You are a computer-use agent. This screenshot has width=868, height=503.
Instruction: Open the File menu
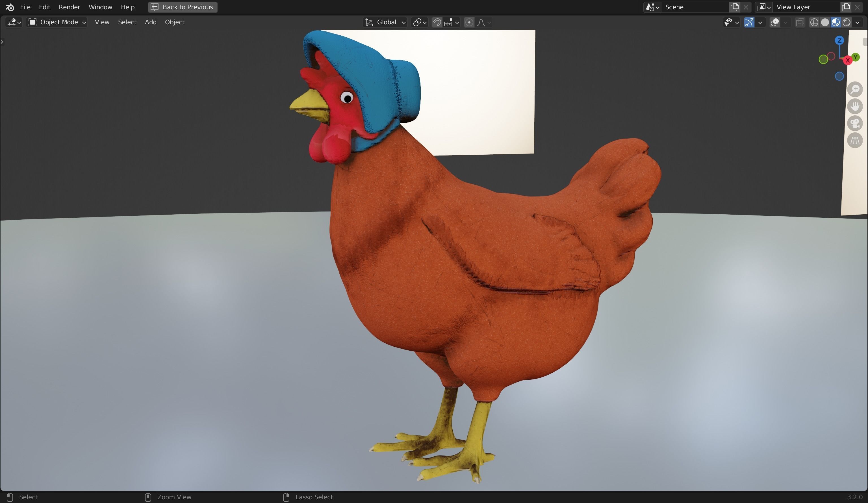pyautogui.click(x=25, y=7)
